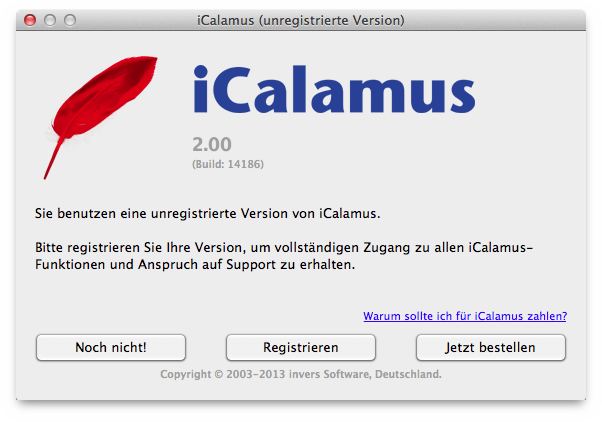Click the copyright notice for invers Software
602x422 pixels.
(301, 374)
